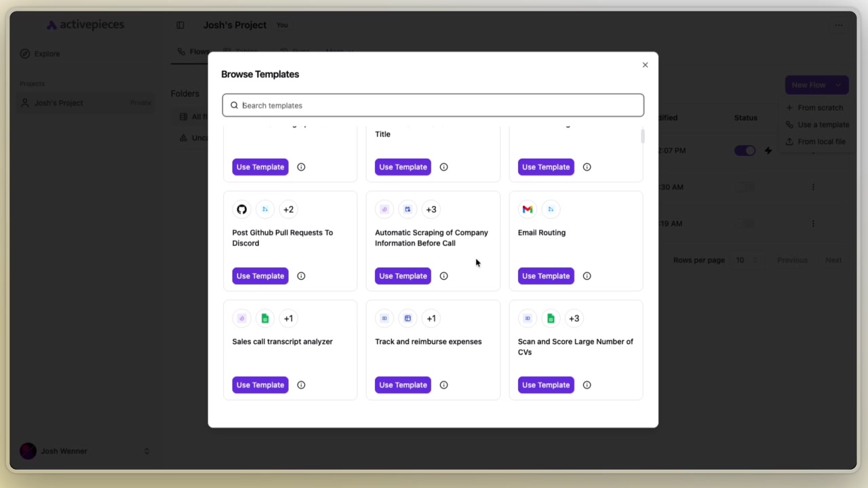Click the GitHub icon on the Post Github Pull Requests card
This screenshot has width=868, height=488.
(242, 209)
